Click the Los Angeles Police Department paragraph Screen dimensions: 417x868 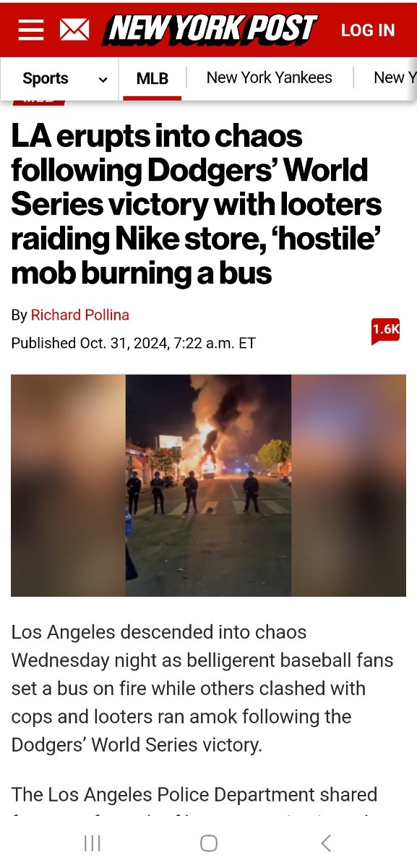click(x=195, y=801)
